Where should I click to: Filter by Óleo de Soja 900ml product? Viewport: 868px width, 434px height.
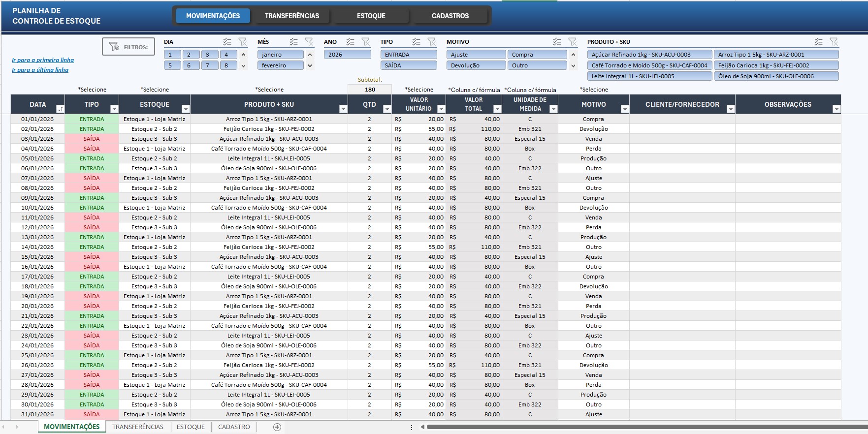tap(776, 76)
